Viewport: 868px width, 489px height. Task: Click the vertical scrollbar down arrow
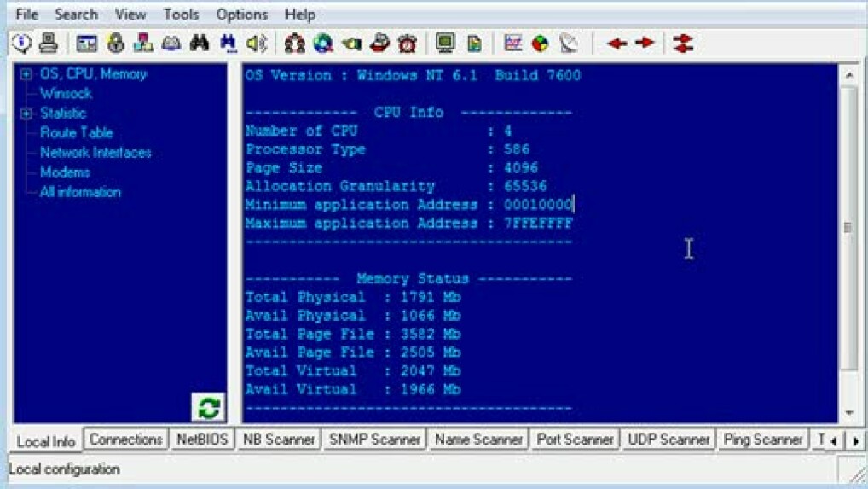(849, 413)
